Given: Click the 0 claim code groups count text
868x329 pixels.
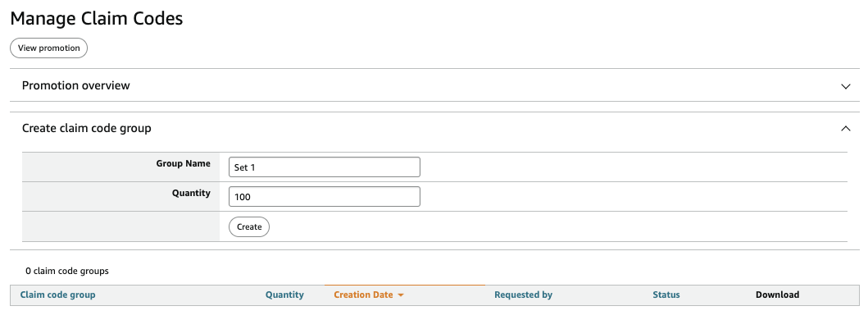Looking at the screenshot, I should pyautogui.click(x=67, y=270).
